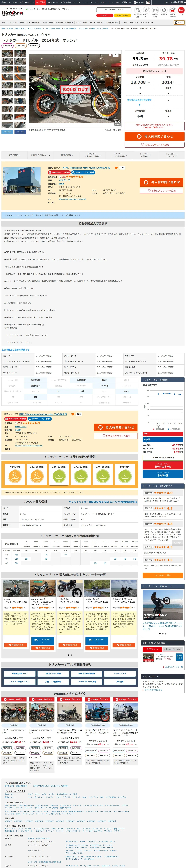Click the 最近見たバイク一覧 link
Viewport: 186px width, 868px height.
click(x=174, y=667)
